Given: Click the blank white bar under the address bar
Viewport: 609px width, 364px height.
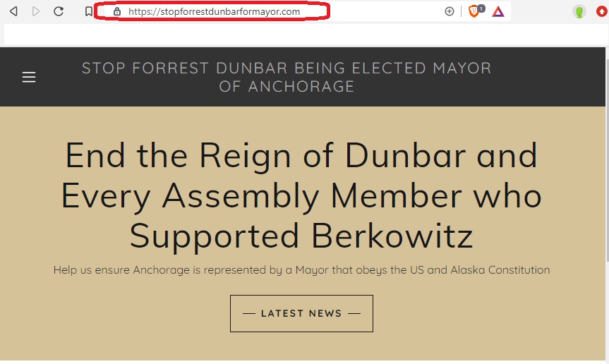Looking at the screenshot, I should [x=305, y=35].
